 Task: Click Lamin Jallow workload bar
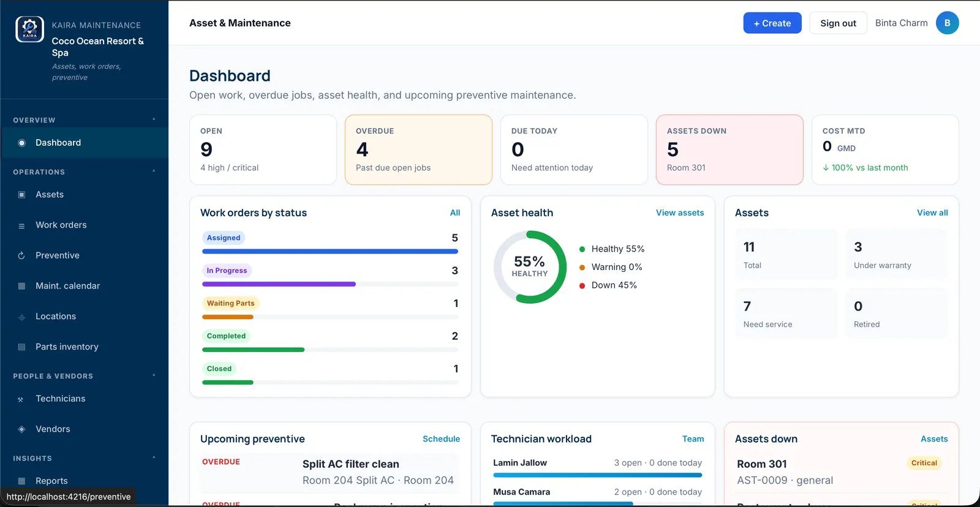click(x=597, y=475)
